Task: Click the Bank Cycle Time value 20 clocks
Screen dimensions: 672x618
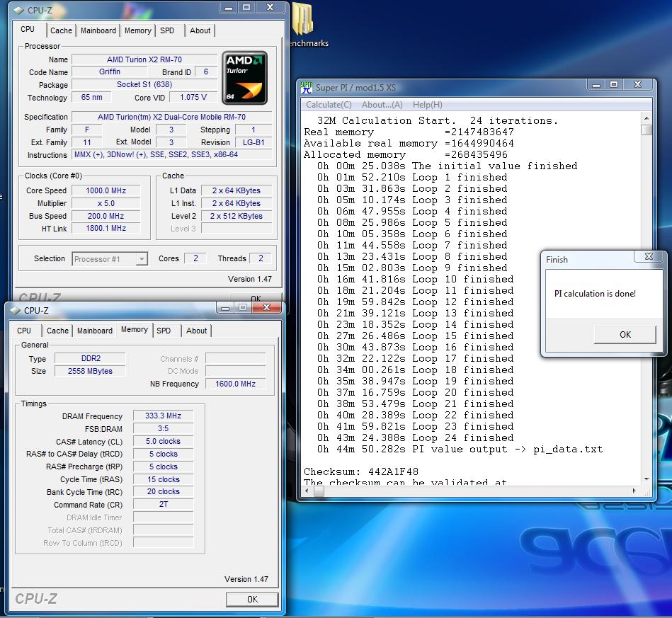Action: tap(164, 492)
